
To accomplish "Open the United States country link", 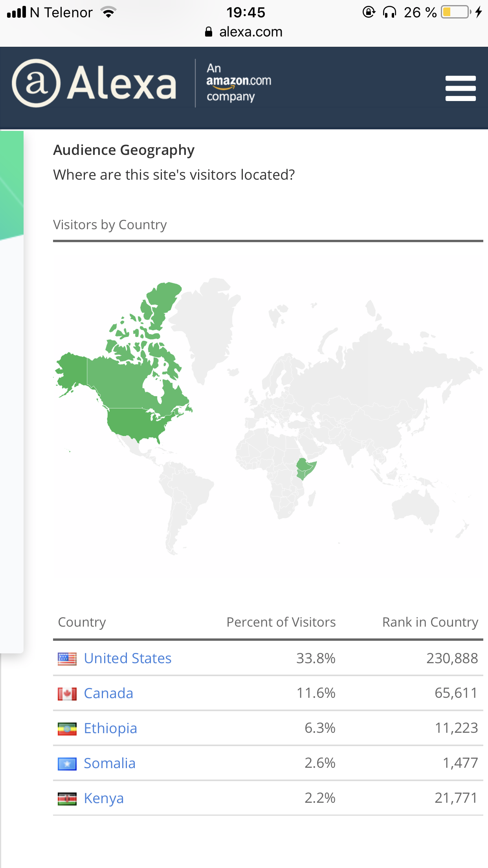I will [128, 658].
